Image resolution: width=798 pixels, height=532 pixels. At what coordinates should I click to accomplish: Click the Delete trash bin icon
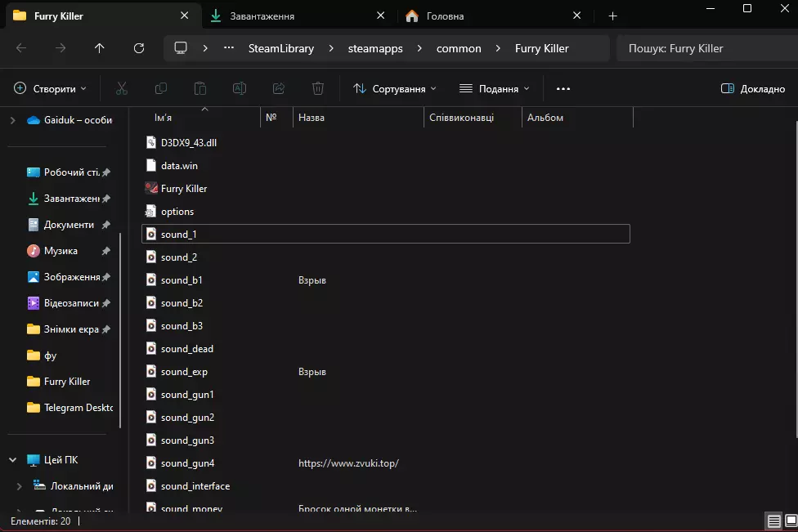point(318,88)
